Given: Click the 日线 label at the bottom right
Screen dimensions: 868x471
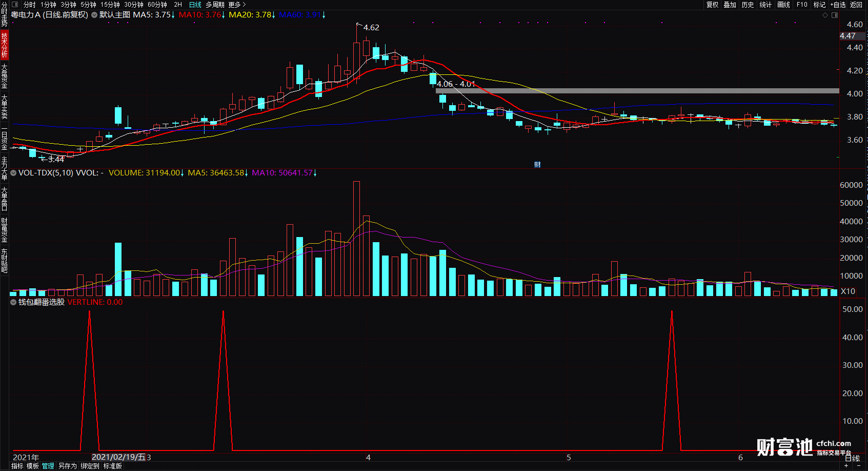Looking at the screenshot, I should point(852,458).
